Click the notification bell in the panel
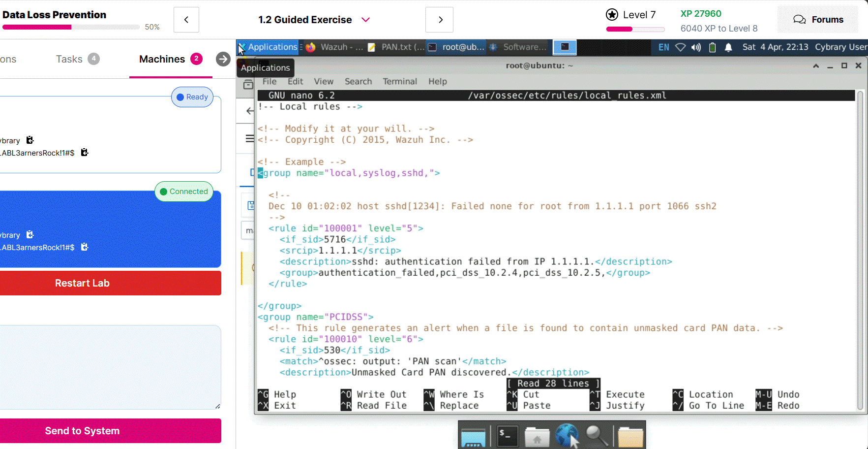The image size is (868, 449). pyautogui.click(x=728, y=47)
